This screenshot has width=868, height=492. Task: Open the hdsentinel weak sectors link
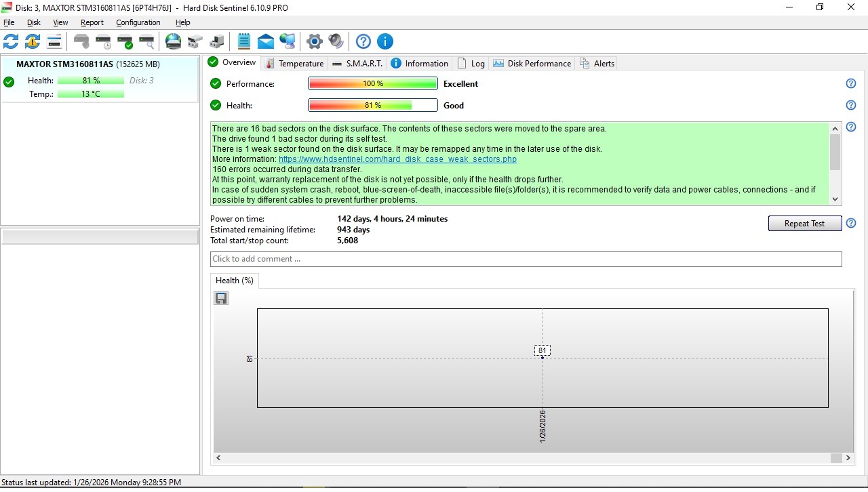tap(397, 159)
